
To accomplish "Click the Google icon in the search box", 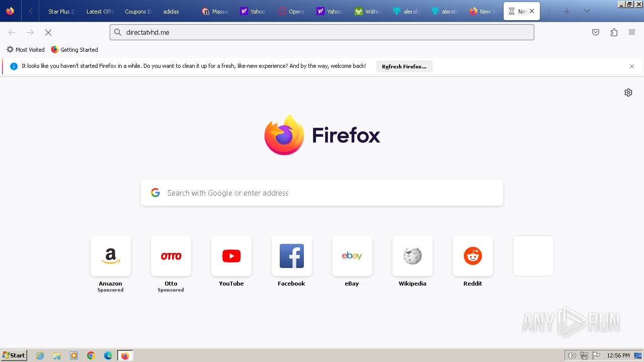I will [155, 193].
